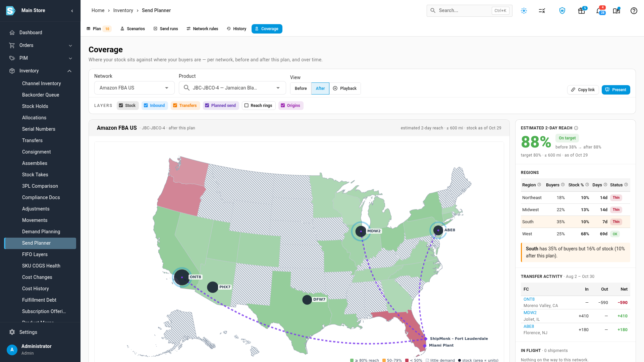Go to Home breadcrumb

[x=98, y=10]
